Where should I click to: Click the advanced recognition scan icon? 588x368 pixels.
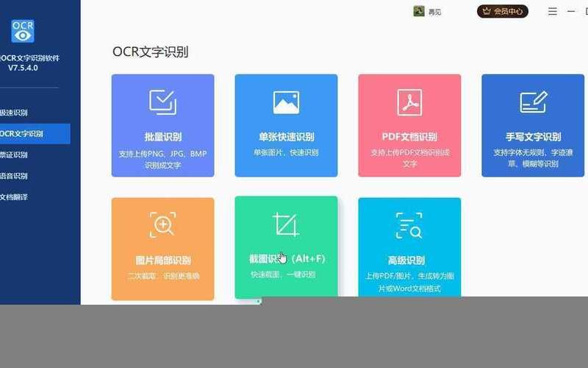click(409, 225)
